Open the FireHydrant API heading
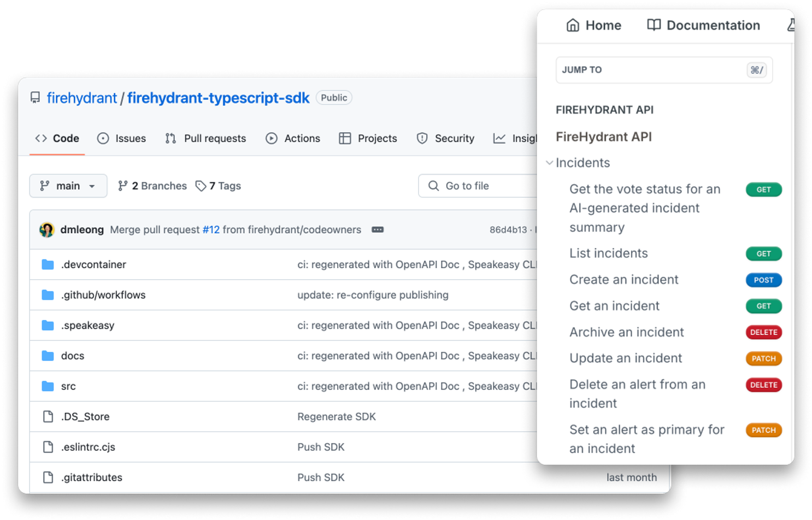This screenshot has width=812, height=520. 604,137
